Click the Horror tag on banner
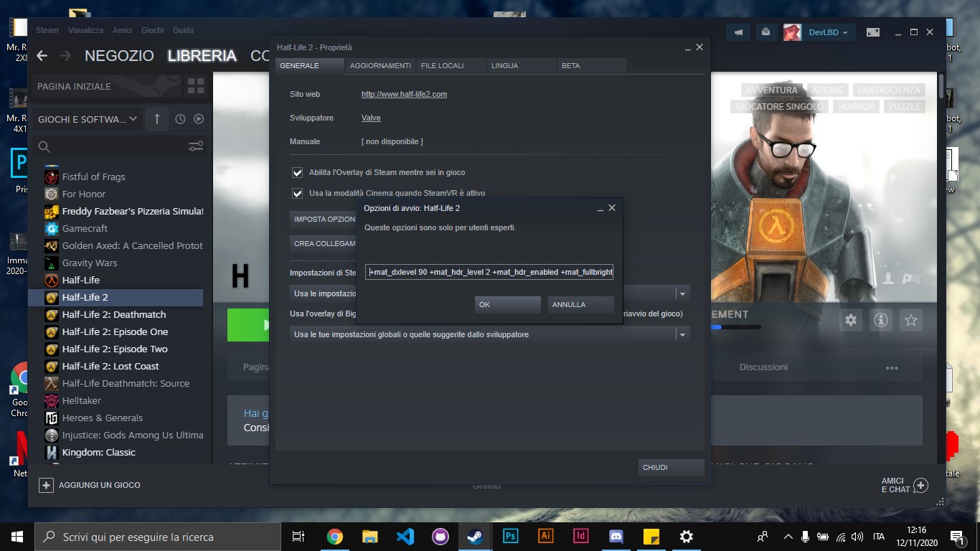 (x=857, y=107)
